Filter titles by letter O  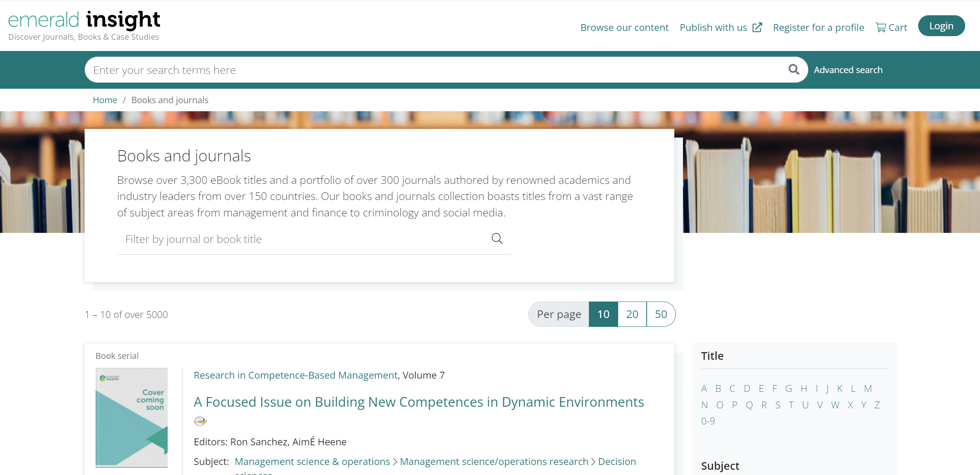(x=720, y=405)
